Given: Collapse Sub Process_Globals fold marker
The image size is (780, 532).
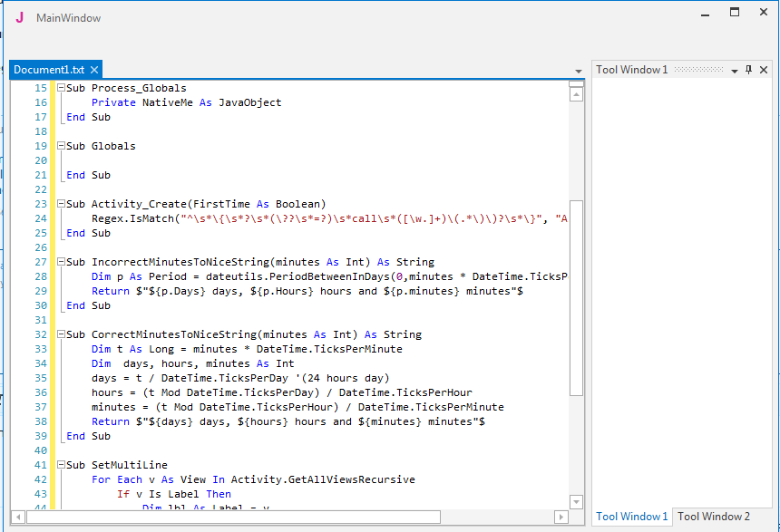Looking at the screenshot, I should coord(61,88).
